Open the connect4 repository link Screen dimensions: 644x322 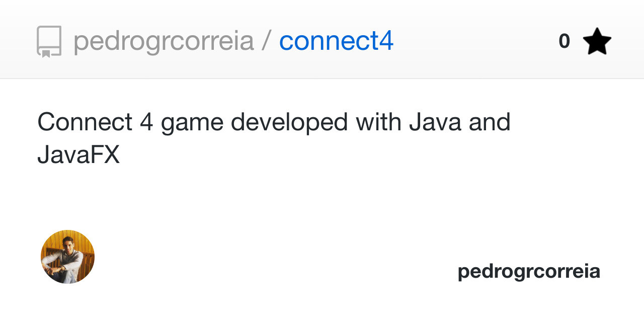pyautogui.click(x=336, y=41)
